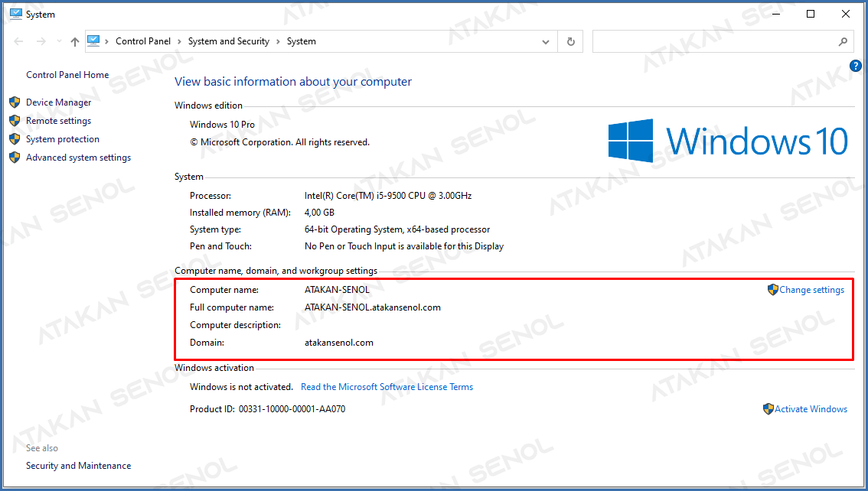Click the Back navigation arrow

tap(19, 41)
